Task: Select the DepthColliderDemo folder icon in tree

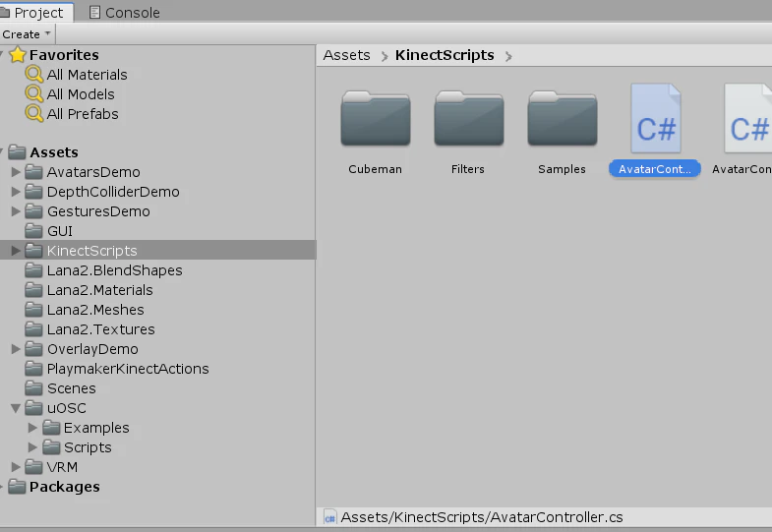Action: (x=33, y=192)
